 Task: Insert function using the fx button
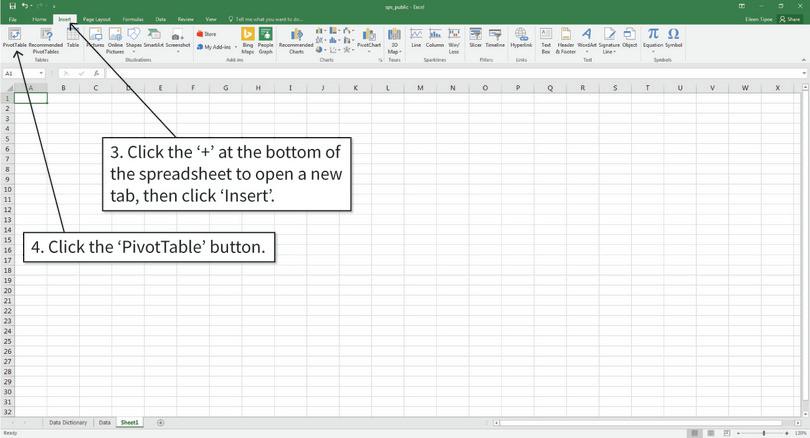[96, 73]
